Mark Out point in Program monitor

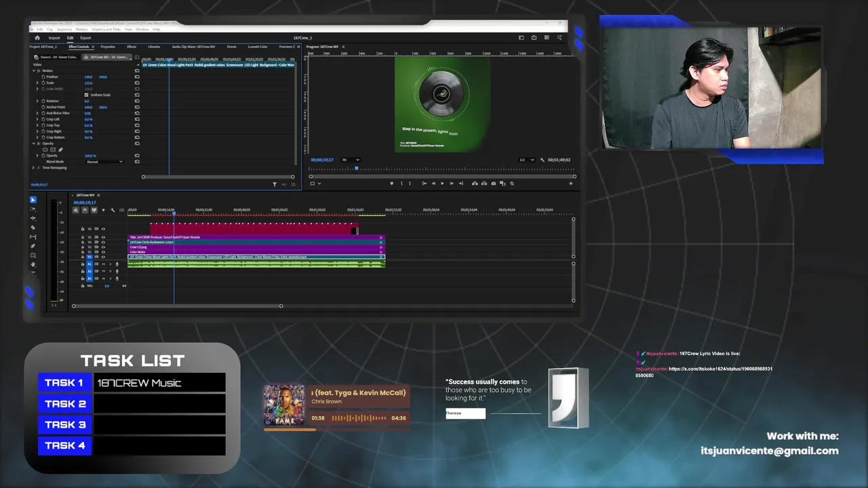410,183
